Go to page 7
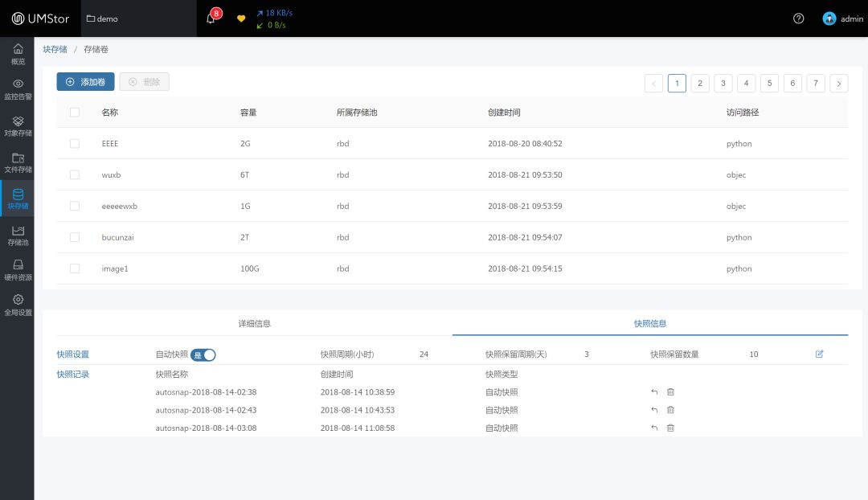The image size is (868, 500). [816, 84]
